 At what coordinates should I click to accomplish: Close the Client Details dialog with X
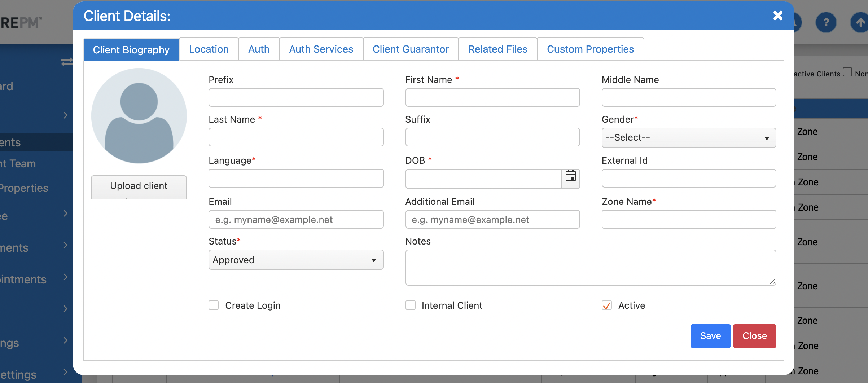pyautogui.click(x=778, y=16)
